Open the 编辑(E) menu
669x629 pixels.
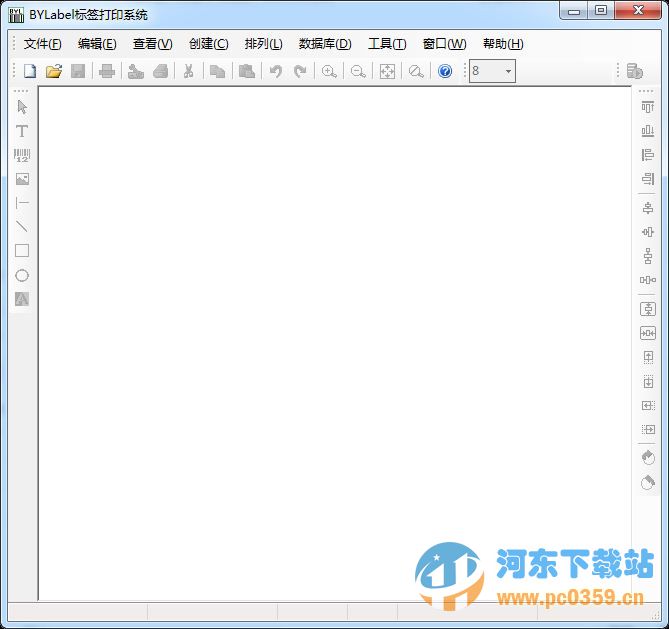click(x=97, y=44)
